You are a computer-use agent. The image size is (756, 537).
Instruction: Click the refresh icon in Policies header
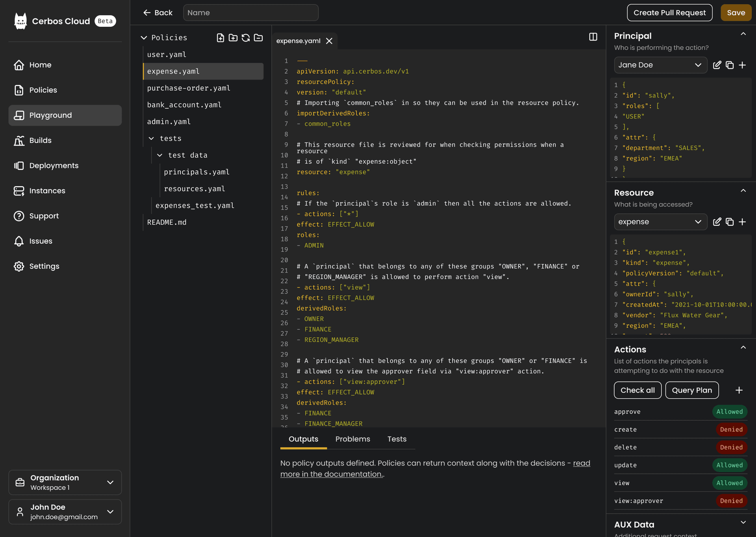(246, 38)
